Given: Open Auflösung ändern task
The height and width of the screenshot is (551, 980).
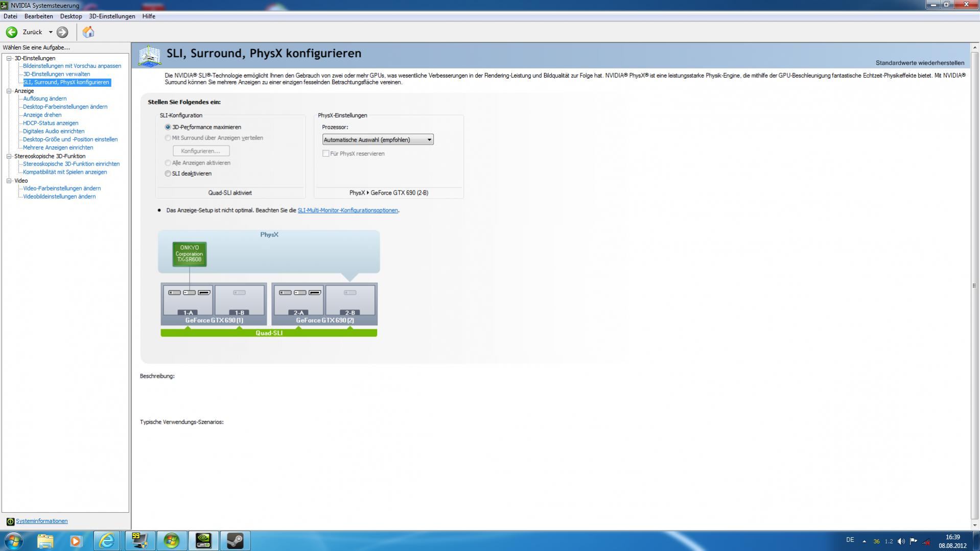Looking at the screenshot, I should (x=44, y=99).
